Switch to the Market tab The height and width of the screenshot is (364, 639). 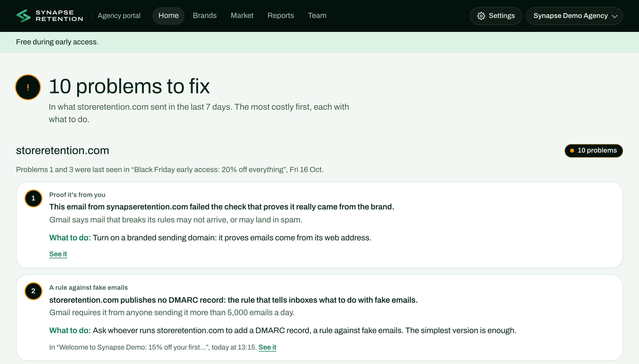tap(242, 16)
